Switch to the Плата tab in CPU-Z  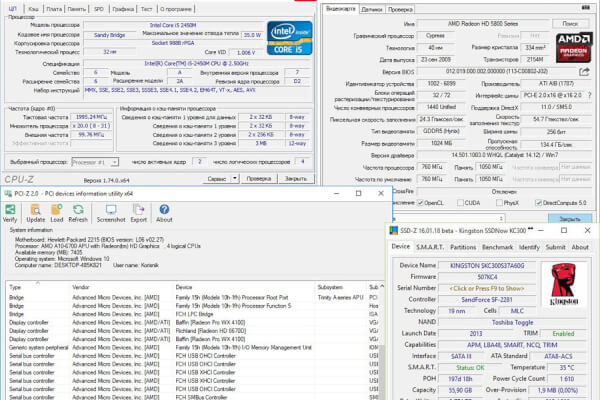(x=54, y=9)
